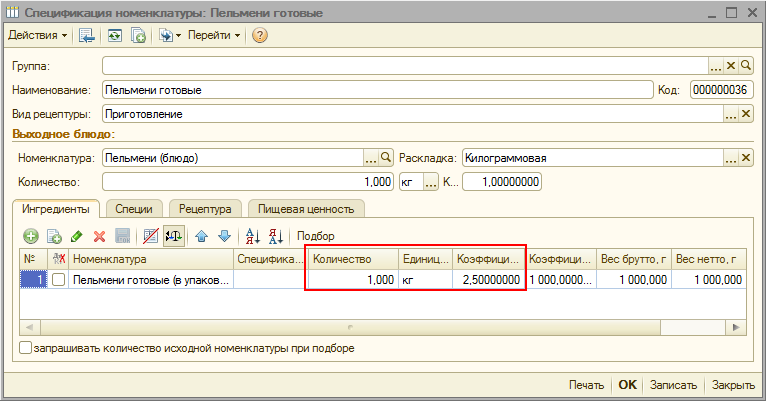Sort ingredients ascending with the A-Я icon

click(252, 236)
